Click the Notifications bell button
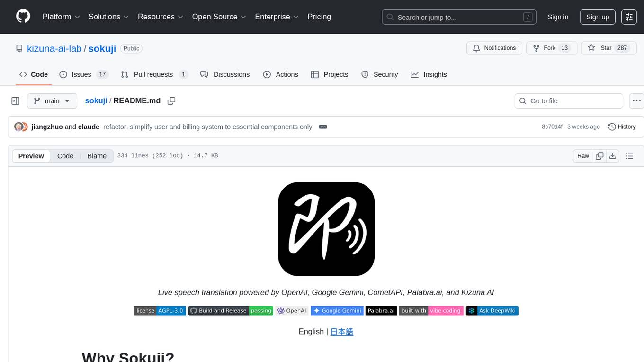This screenshot has height=362, width=644. pyautogui.click(x=494, y=48)
